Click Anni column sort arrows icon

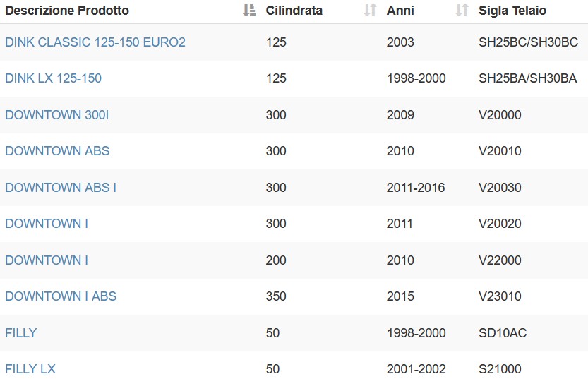462,10
